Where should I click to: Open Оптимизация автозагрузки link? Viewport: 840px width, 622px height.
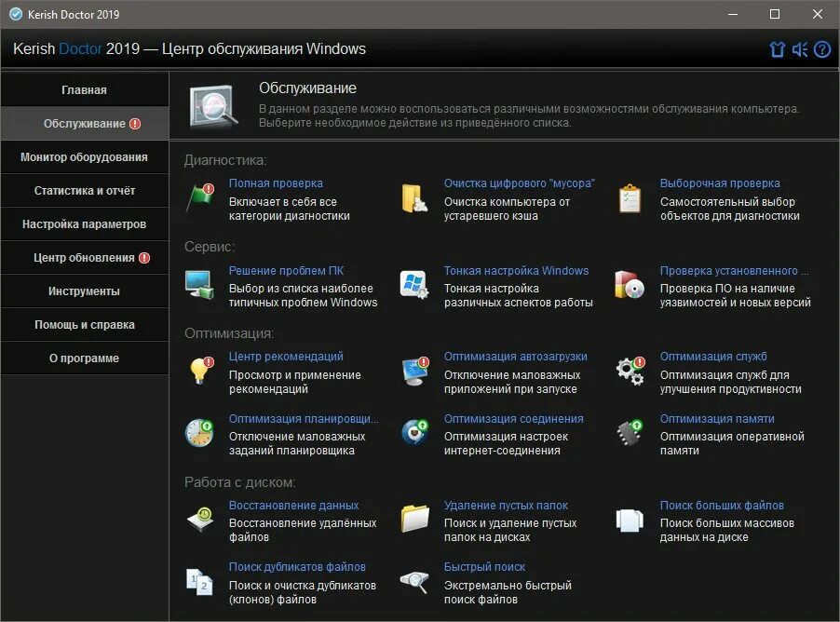515,357
